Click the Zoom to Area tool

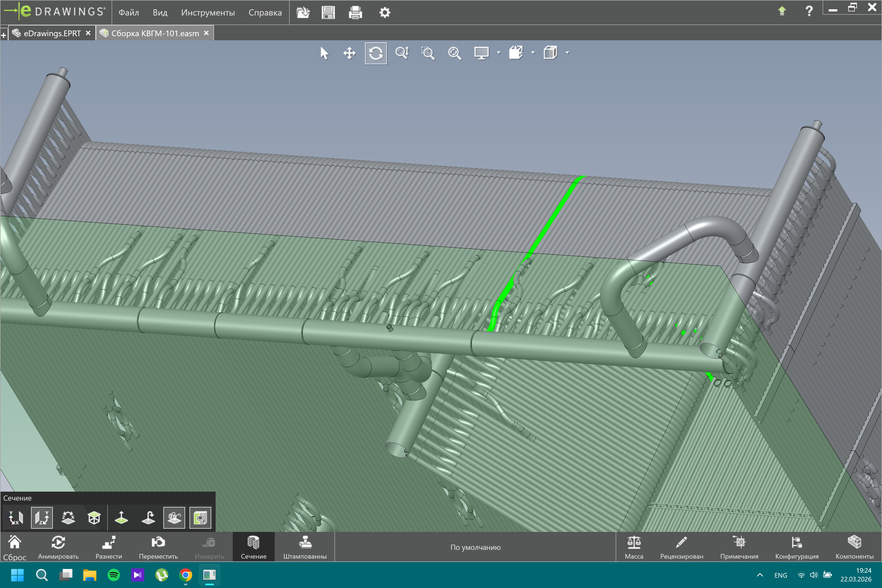[427, 53]
